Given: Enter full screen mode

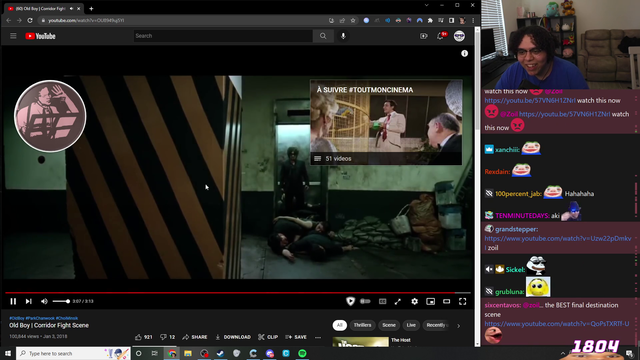Looking at the screenshot, I should point(462,301).
